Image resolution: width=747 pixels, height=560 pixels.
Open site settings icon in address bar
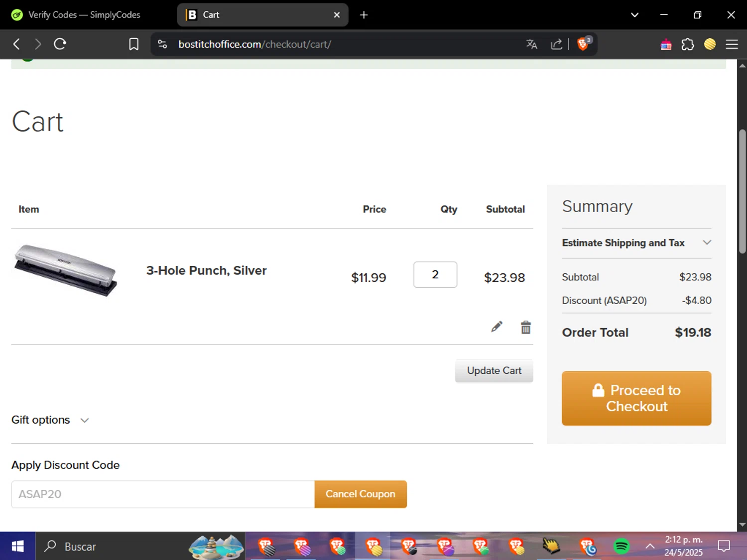point(162,44)
